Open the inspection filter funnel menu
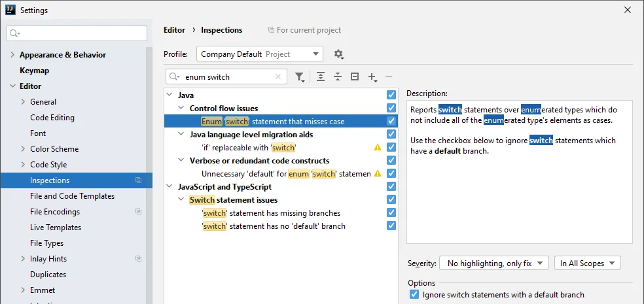The height and width of the screenshot is (304, 644). (299, 77)
